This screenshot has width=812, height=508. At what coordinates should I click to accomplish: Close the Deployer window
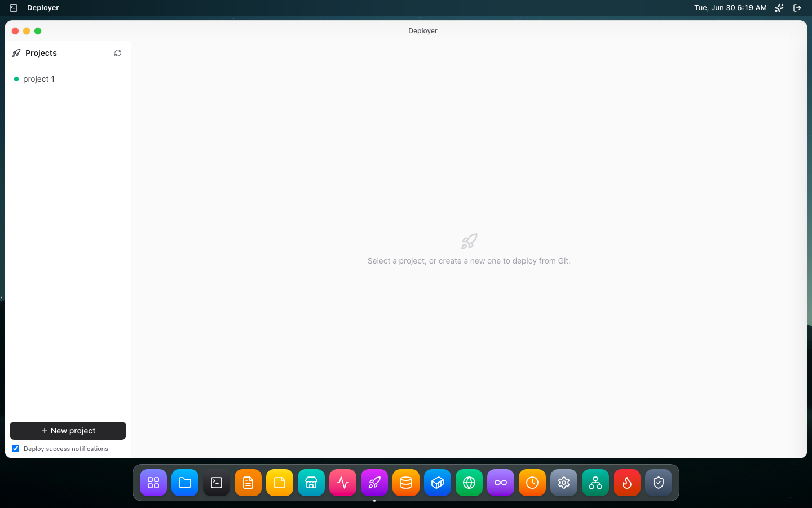coord(15,31)
